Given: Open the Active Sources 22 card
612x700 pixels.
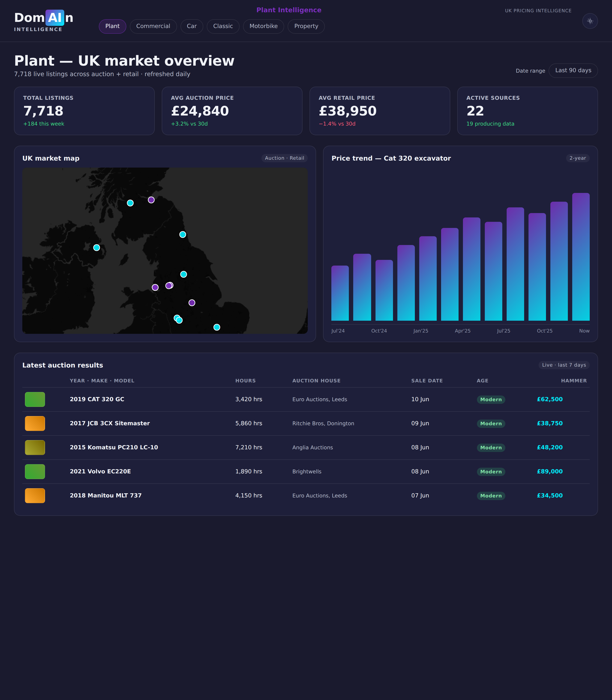Looking at the screenshot, I should (x=527, y=111).
